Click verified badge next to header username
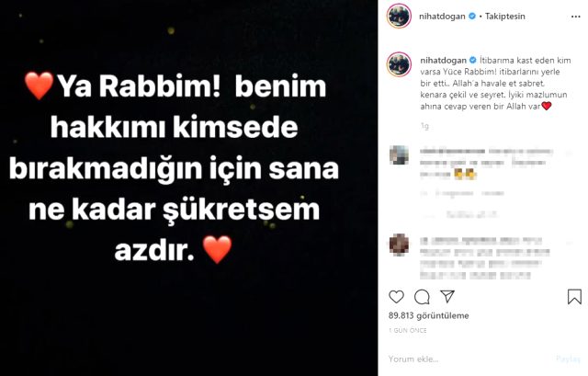 pyautogui.click(x=472, y=17)
